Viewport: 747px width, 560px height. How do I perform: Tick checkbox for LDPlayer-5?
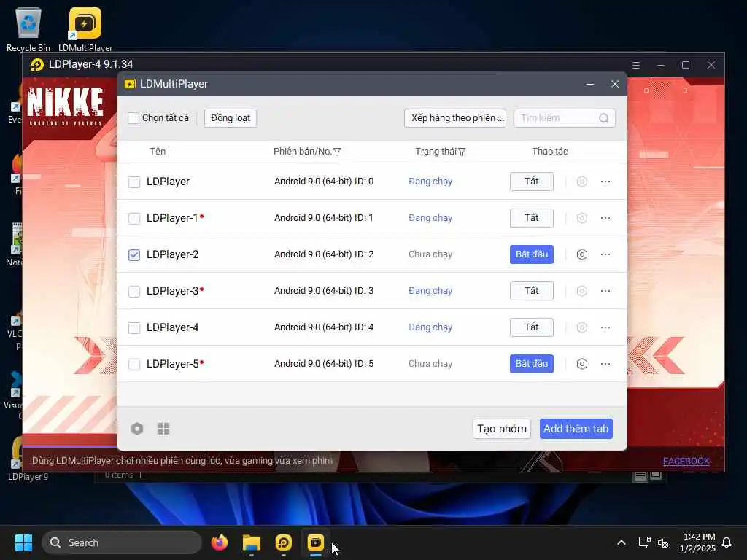[134, 365]
